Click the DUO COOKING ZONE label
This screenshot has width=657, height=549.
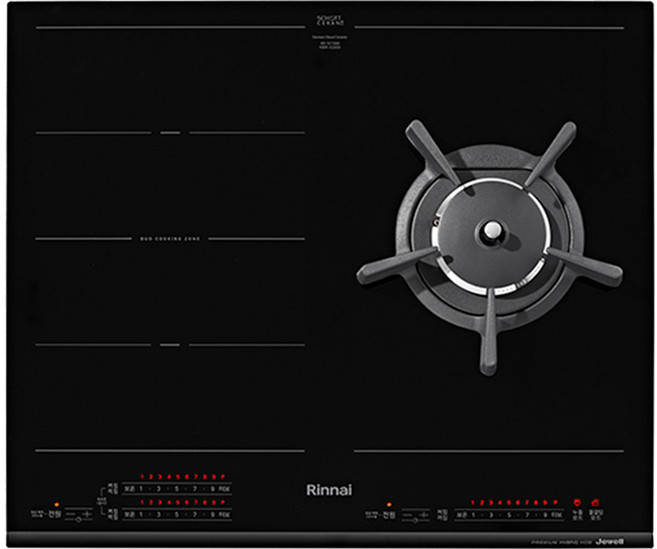tap(170, 239)
